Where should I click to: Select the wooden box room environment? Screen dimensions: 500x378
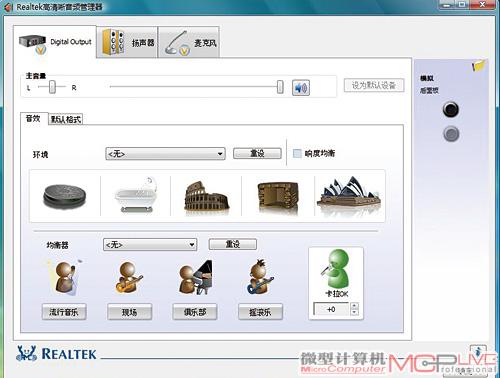(277, 197)
